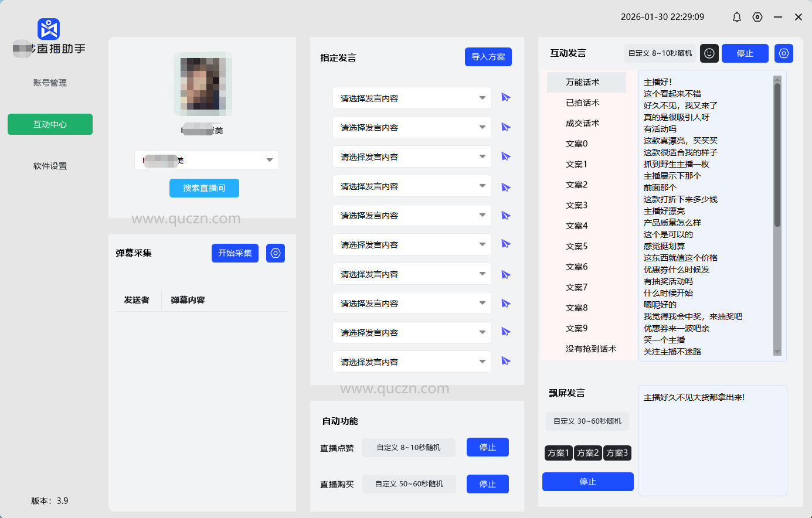Screen dimensions: 812x518
Task: Click send arrow beside first speech dropdown
Action: 505,98
